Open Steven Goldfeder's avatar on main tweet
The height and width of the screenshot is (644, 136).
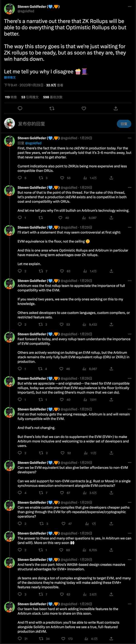pos(10,9)
